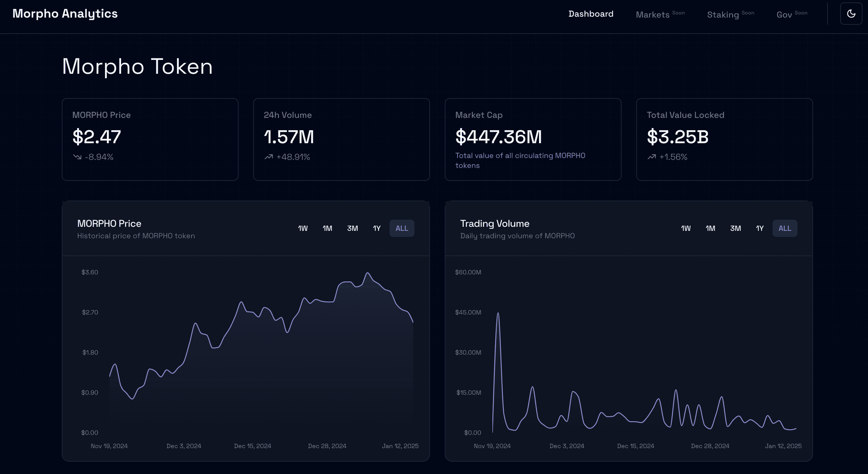Select 3M range on Trading Volume chart

[735, 228]
